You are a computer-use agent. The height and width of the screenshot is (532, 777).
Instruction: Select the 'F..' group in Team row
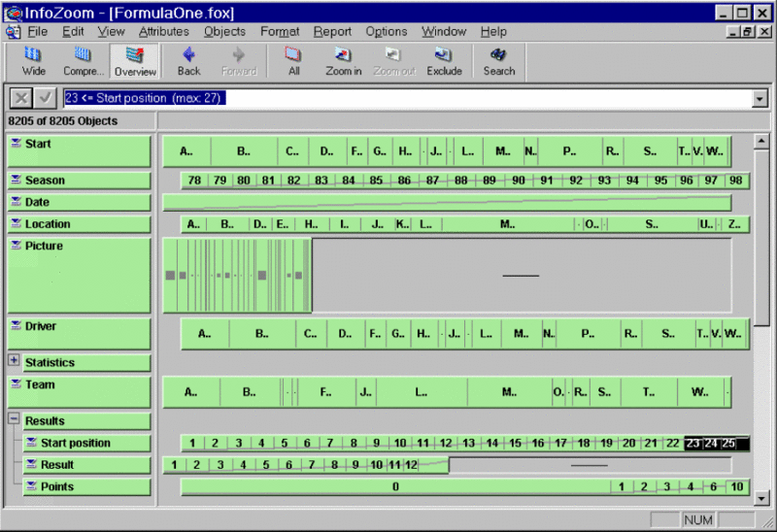coord(326,392)
